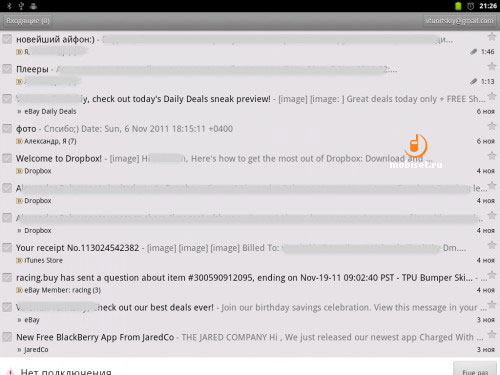Tap the battery indicator in status bar
Image resolution: width=500 pixels, height=375 pixels.
458,6
